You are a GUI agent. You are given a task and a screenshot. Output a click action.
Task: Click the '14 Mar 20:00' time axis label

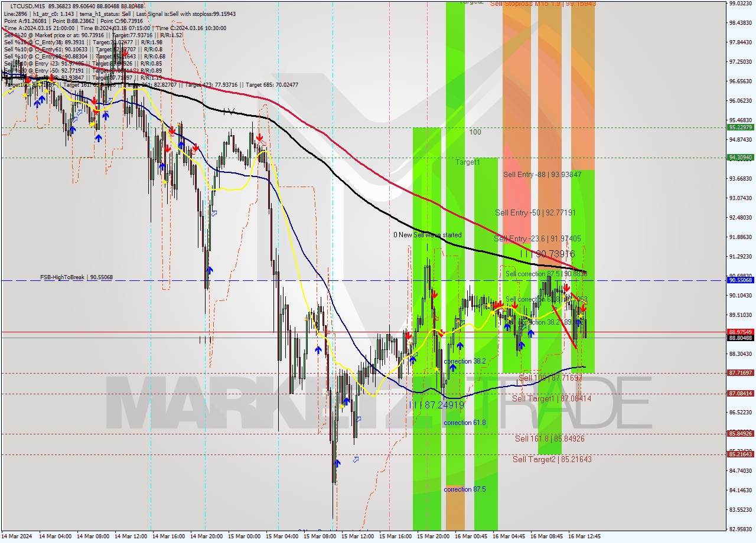[206, 537]
